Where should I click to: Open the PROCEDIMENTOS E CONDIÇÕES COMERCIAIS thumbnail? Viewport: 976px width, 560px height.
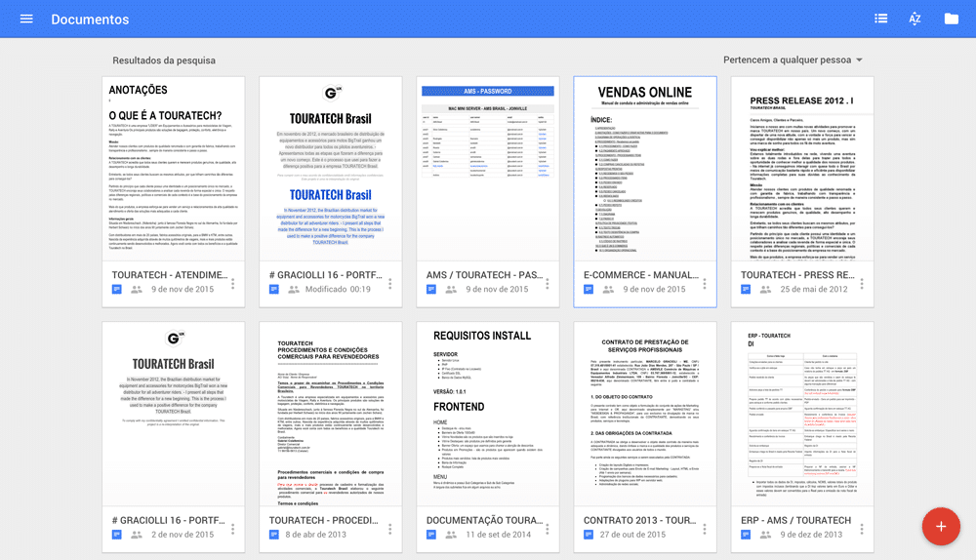(x=331, y=414)
